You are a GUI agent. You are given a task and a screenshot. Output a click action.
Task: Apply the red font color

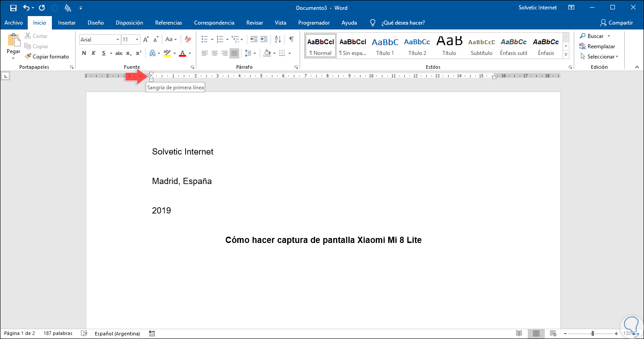click(x=182, y=53)
